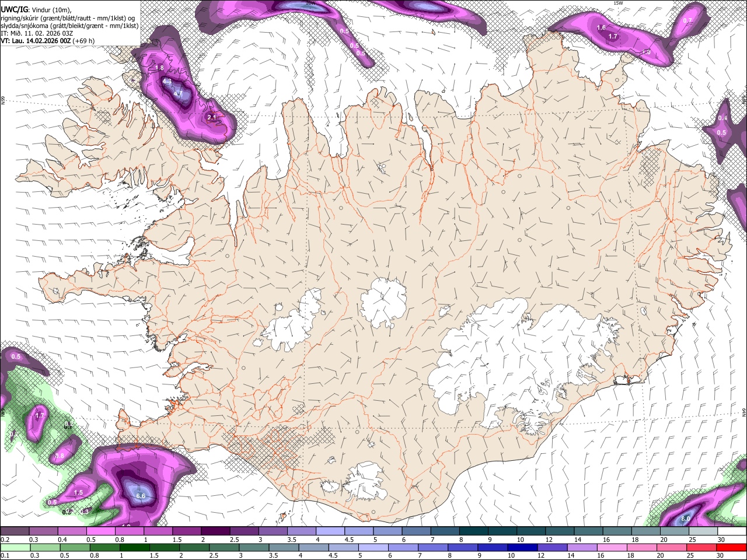Select the pale green 0.1 rain legend swatch
Image resolution: width=747 pixels, height=560 pixels.
[15, 547]
